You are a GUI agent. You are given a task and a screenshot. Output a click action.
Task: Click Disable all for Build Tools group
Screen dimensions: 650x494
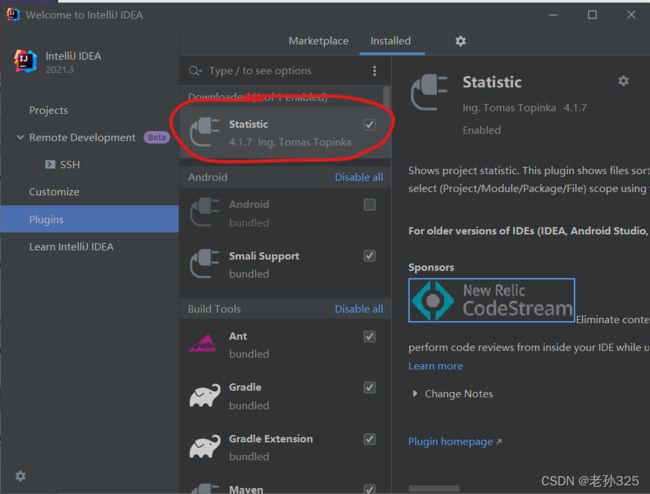click(x=359, y=309)
